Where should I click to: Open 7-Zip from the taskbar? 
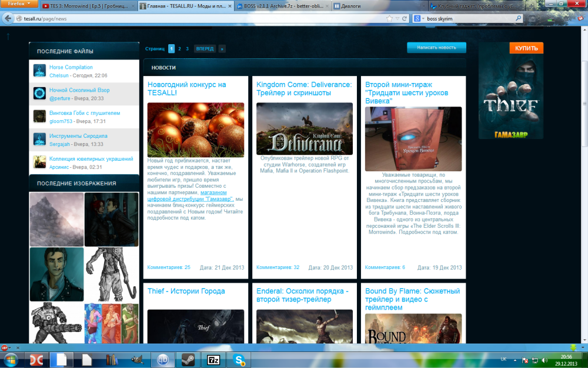click(x=213, y=360)
